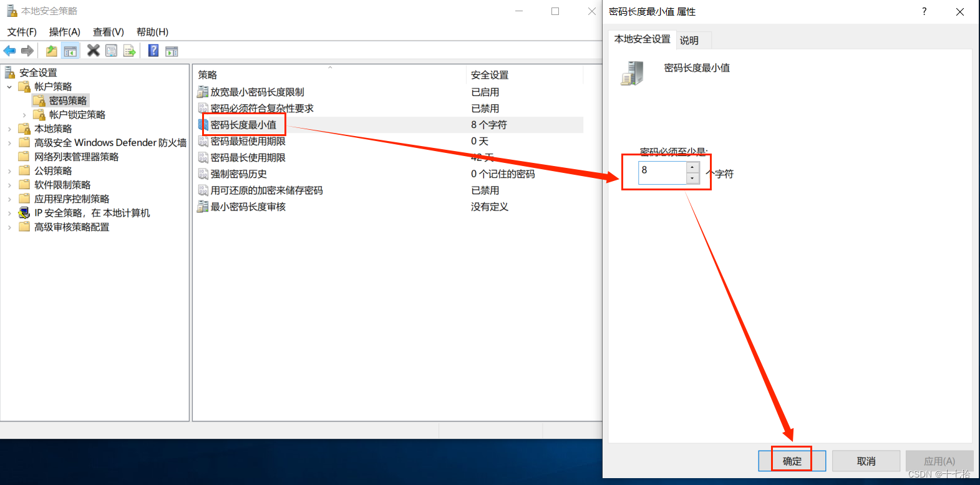The width and height of the screenshot is (980, 485).
Task: Click the 公钥策略 folder icon
Action: pos(24,170)
